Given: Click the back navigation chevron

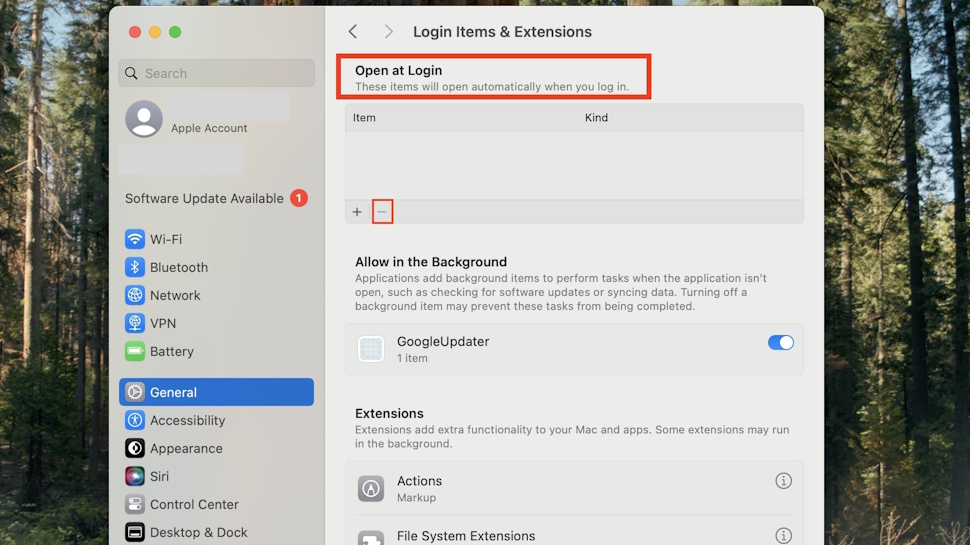Looking at the screenshot, I should click(x=353, y=32).
